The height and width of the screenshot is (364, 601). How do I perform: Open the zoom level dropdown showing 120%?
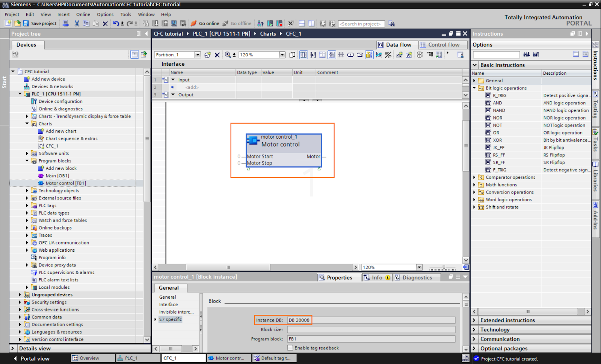click(282, 54)
